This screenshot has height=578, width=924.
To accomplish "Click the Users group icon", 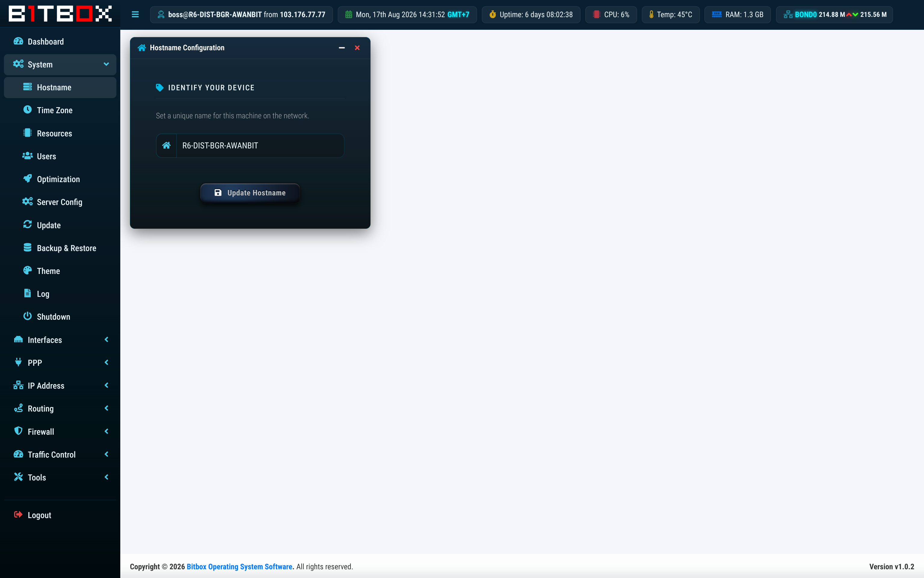I will [x=27, y=156].
